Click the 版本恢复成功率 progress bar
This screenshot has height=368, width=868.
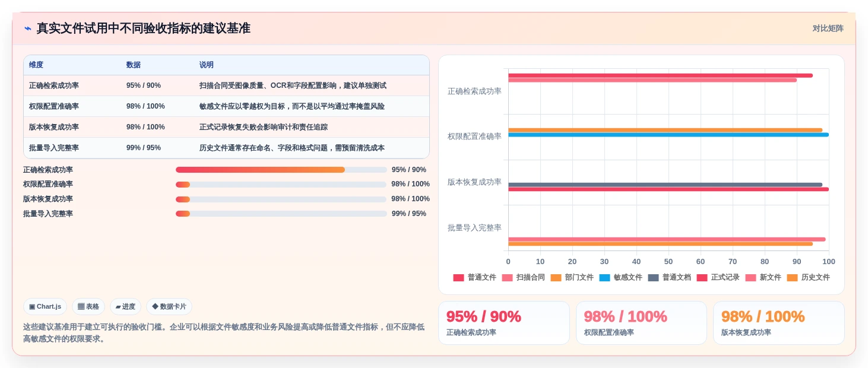[x=281, y=199]
